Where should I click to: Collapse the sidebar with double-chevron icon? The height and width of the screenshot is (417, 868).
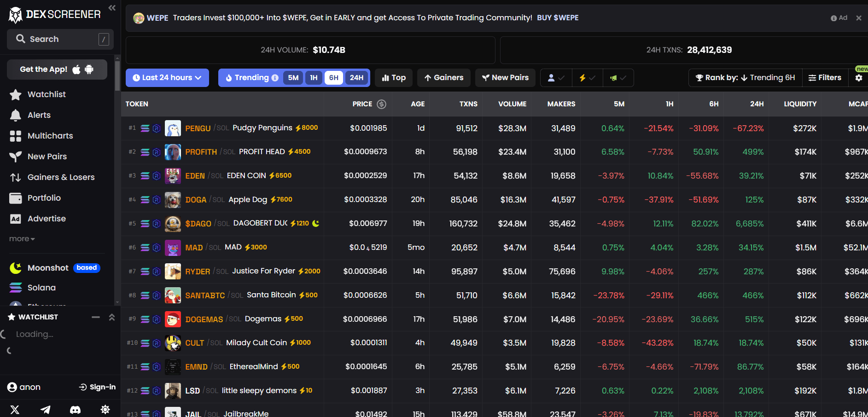(112, 8)
